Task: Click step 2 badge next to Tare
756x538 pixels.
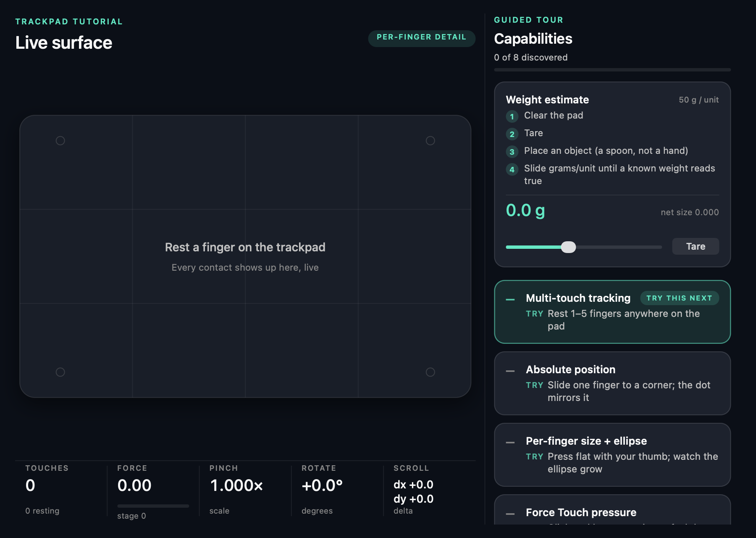Action: click(x=512, y=134)
